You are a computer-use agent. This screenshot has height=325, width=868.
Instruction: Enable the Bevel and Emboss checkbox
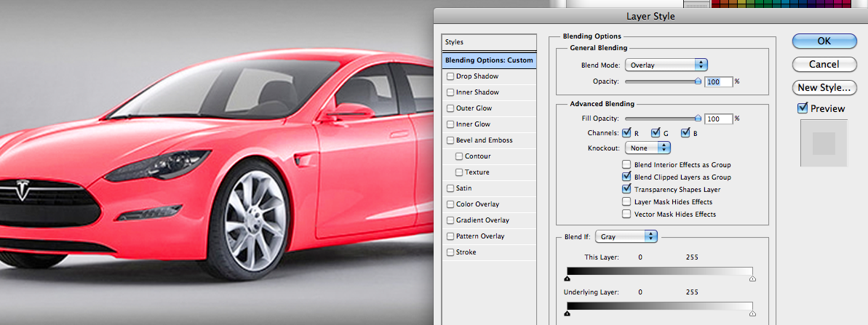pos(450,140)
